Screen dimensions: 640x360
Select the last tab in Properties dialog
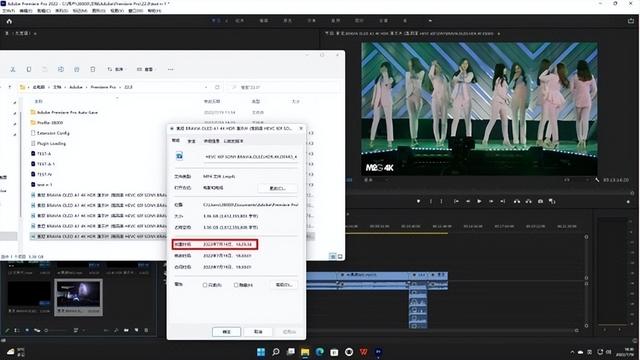coord(234,141)
